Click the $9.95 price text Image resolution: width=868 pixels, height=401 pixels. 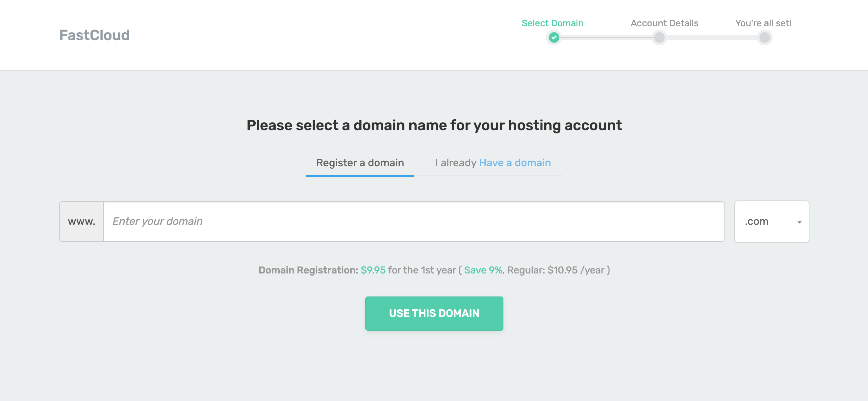373,270
